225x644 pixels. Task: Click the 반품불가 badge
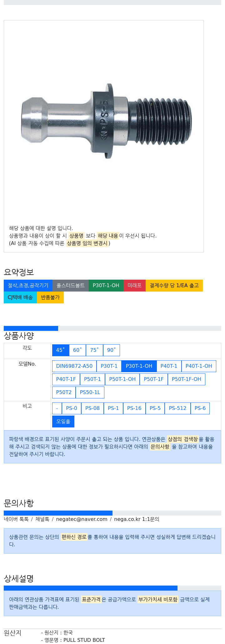tap(50, 297)
